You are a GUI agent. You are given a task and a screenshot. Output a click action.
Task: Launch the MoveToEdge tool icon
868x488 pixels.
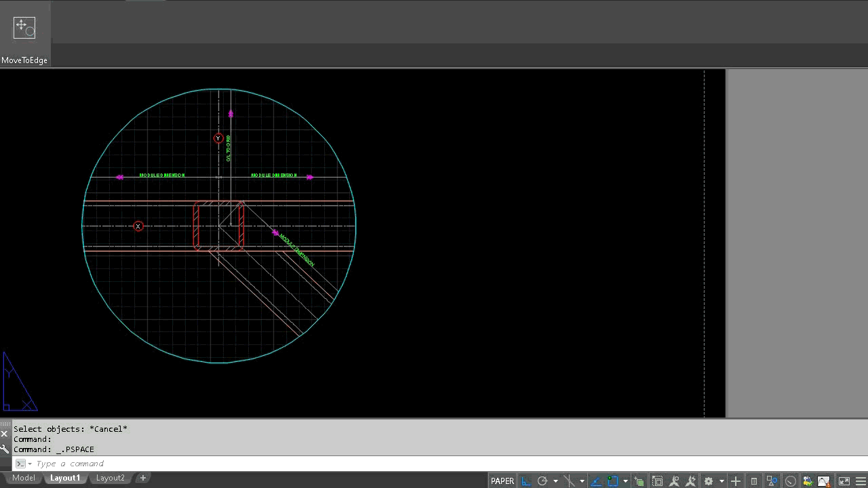pyautogui.click(x=24, y=28)
